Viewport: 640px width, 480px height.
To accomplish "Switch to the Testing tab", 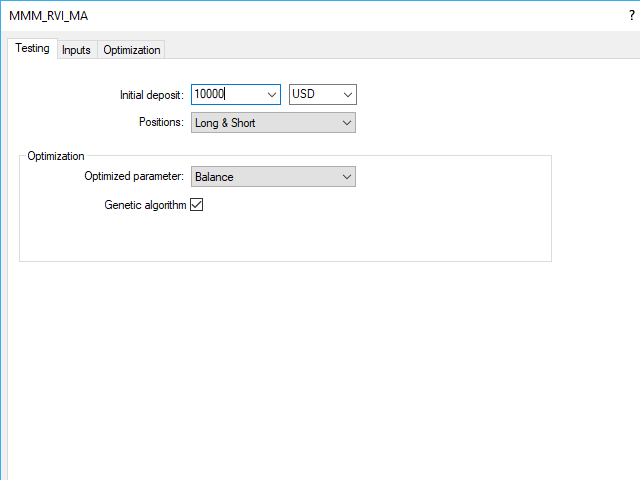I will point(32,49).
